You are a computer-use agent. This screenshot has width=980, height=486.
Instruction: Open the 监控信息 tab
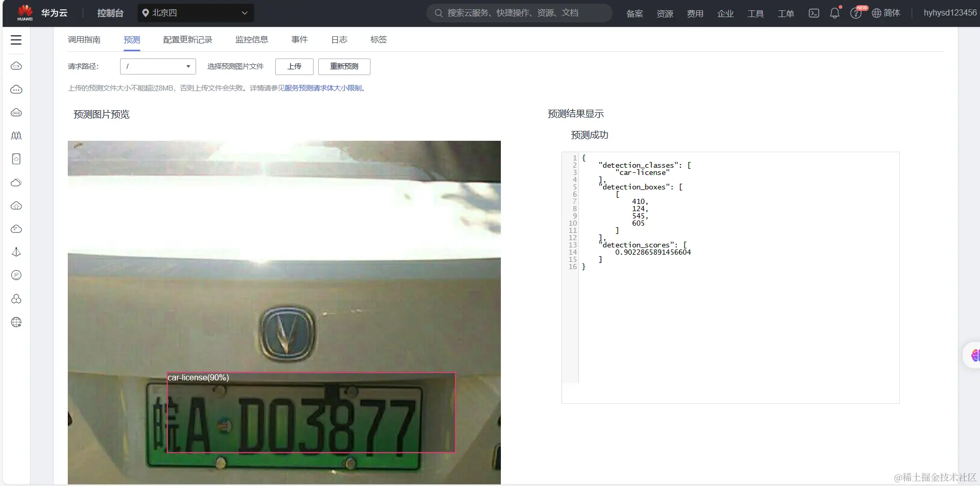(251, 40)
